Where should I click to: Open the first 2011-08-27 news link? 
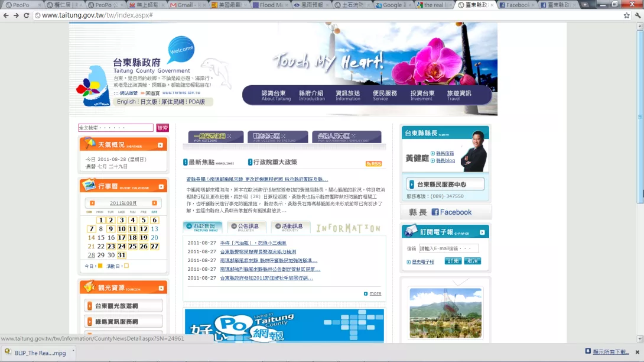(253, 243)
